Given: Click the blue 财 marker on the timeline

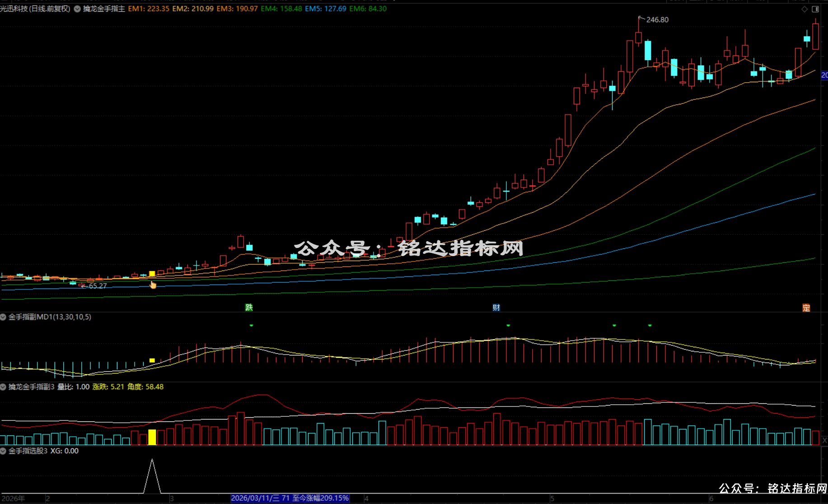Looking at the screenshot, I should click(496, 308).
